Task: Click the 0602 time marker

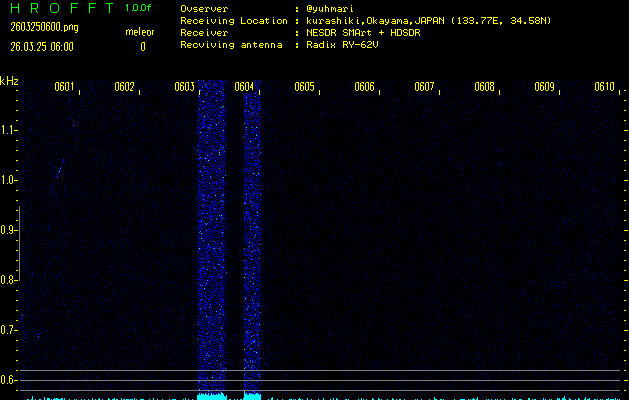Action: click(124, 87)
